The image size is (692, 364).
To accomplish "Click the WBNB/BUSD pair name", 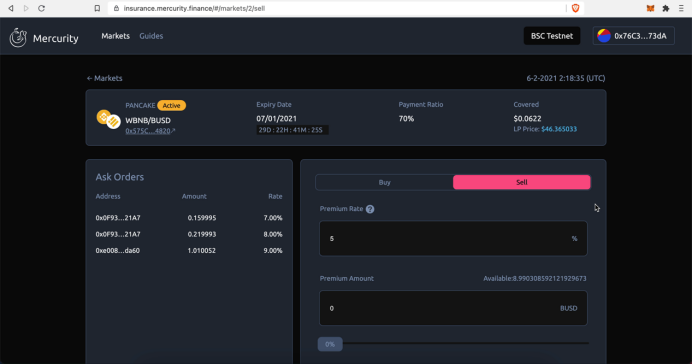I will pyautogui.click(x=148, y=120).
